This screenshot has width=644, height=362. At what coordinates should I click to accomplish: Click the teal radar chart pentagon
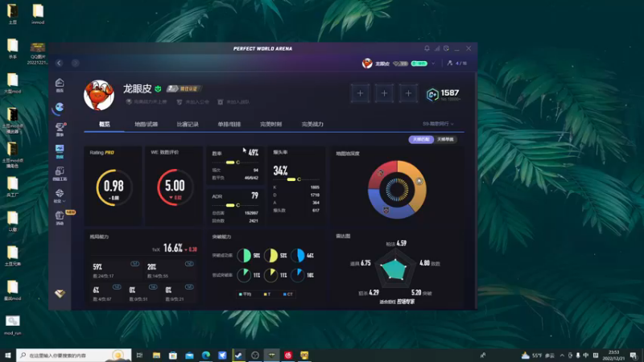pyautogui.click(x=394, y=269)
